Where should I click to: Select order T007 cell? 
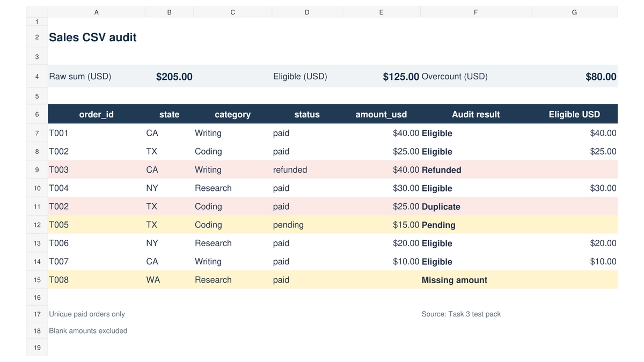pyautogui.click(x=96, y=262)
